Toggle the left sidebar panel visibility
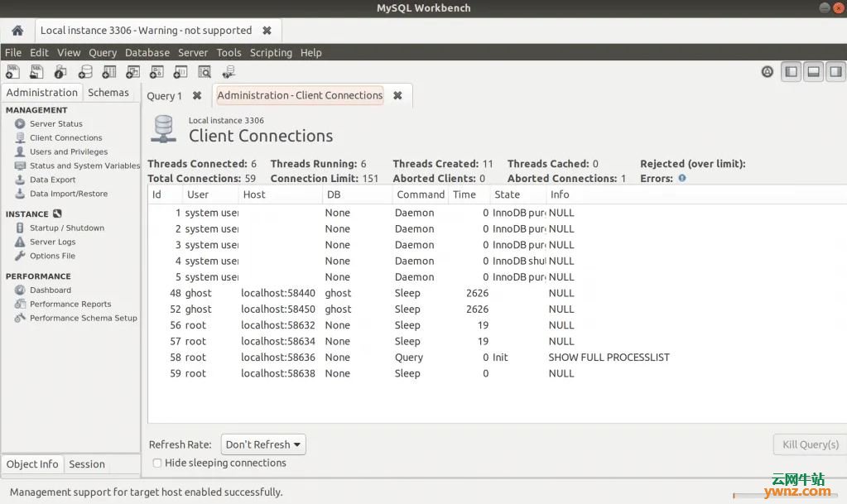 (x=791, y=71)
